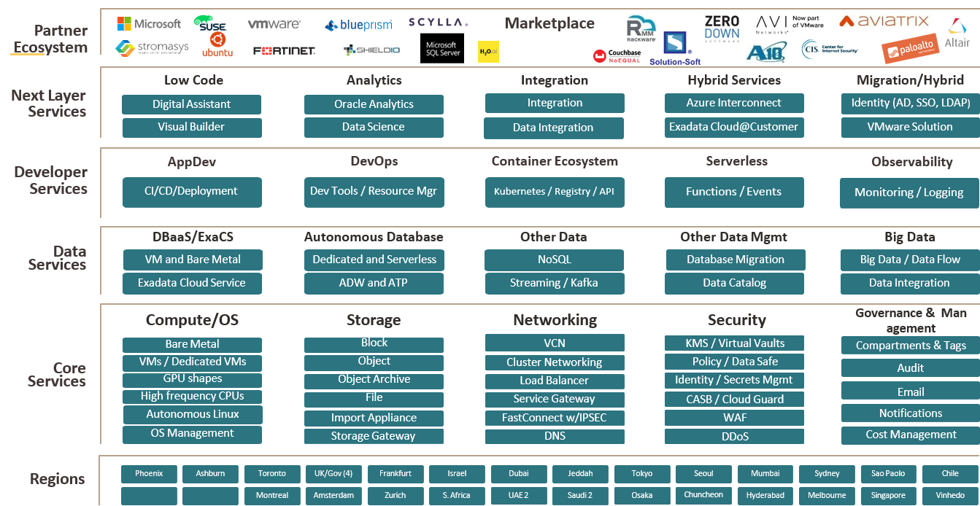Open ADW and ATP
The image size is (980, 506).
374,283
